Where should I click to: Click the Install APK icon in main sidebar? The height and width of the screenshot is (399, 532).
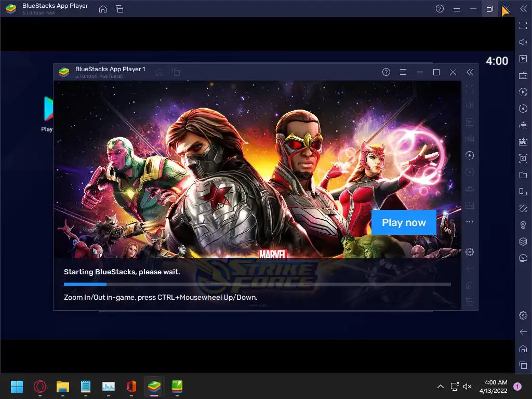coord(523,142)
